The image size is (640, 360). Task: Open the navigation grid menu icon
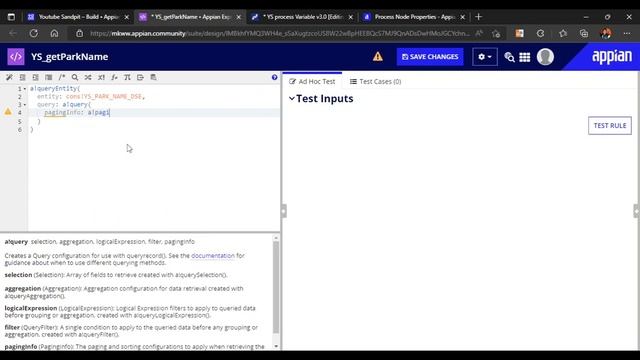pos(524,57)
